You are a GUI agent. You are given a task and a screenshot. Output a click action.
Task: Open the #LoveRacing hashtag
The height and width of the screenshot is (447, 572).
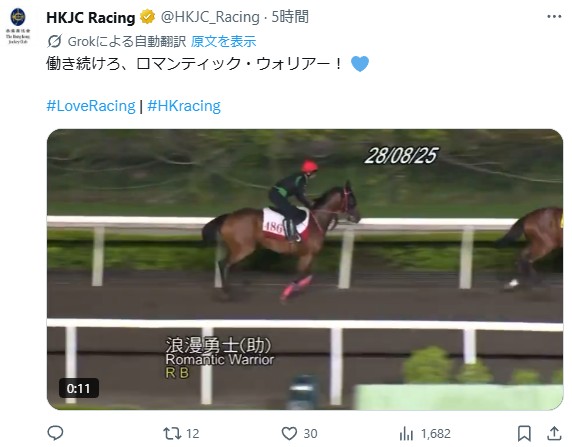click(91, 106)
